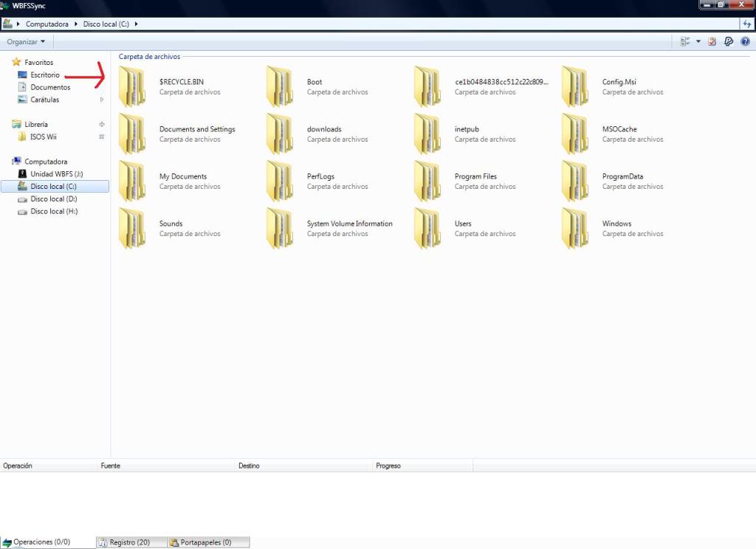Viewport: 756px width, 549px height.
Task: Select the $RECYCLE.BIN folder icon
Action: click(x=132, y=87)
